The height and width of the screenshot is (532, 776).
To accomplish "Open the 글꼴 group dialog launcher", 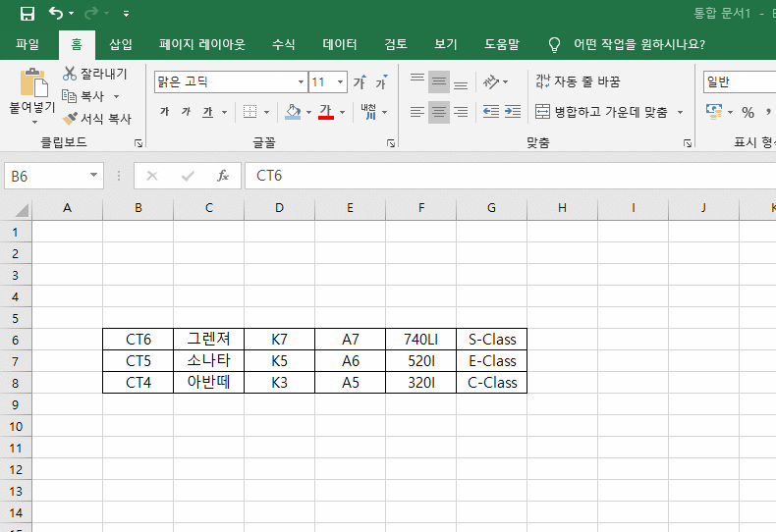I will (391, 143).
